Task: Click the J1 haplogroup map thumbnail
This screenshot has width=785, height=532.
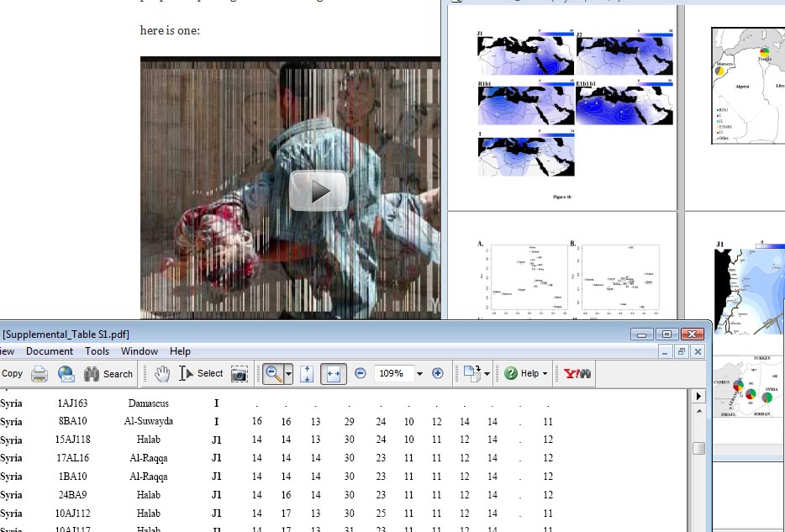Action: pyautogui.click(x=525, y=54)
